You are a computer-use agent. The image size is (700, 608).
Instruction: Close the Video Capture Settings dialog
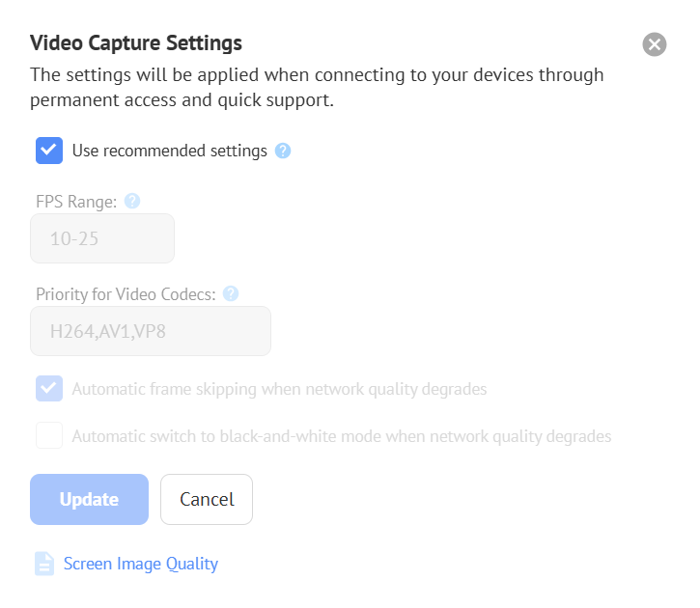pos(655,44)
